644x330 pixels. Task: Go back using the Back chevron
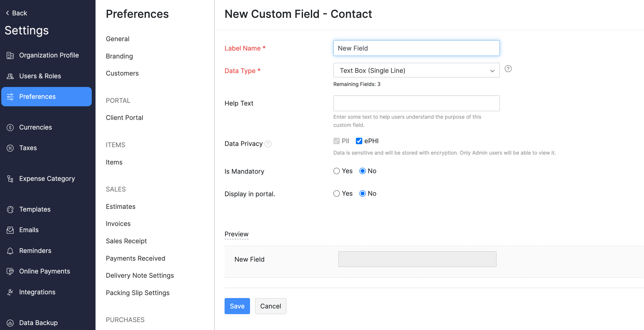[x=7, y=13]
